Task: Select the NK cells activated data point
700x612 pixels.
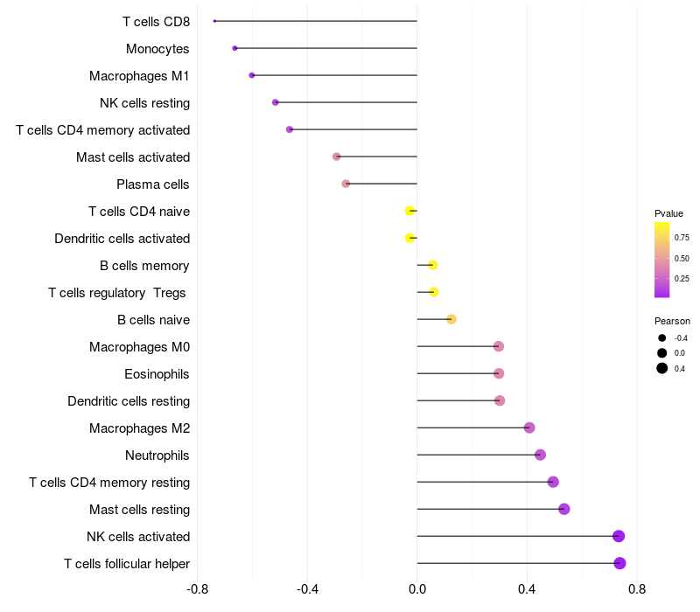Action: click(619, 536)
